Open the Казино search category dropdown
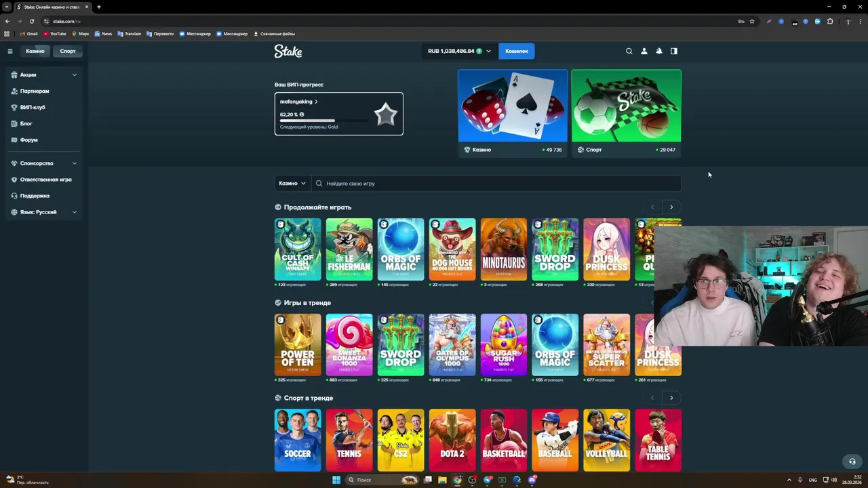The height and width of the screenshot is (488, 868). 292,183
